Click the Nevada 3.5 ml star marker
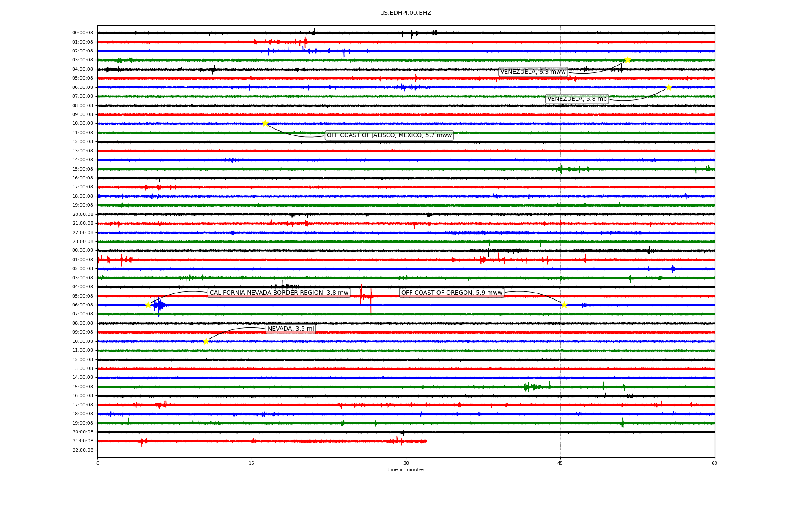The width and height of the screenshot is (812, 508). [206, 341]
